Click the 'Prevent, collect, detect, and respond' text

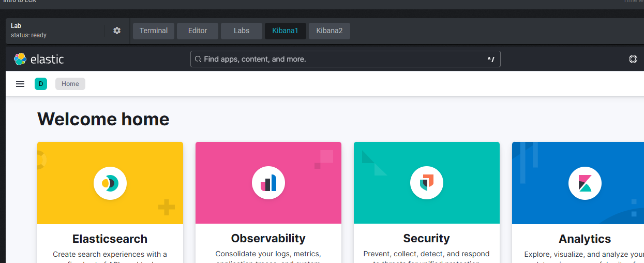click(x=427, y=254)
